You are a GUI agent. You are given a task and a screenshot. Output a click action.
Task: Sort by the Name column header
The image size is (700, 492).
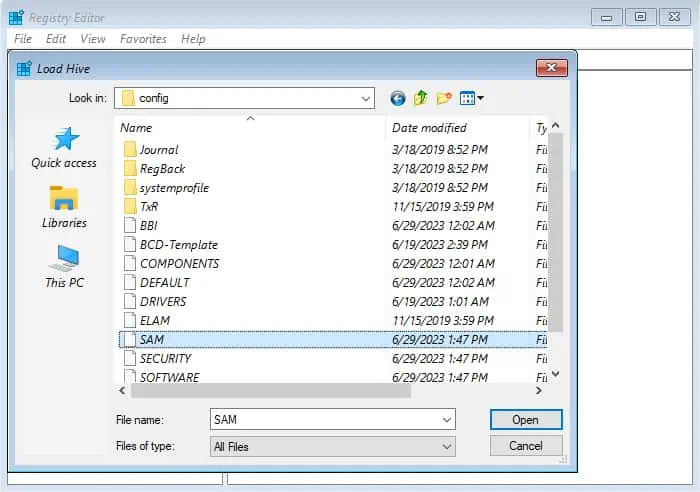pos(250,128)
